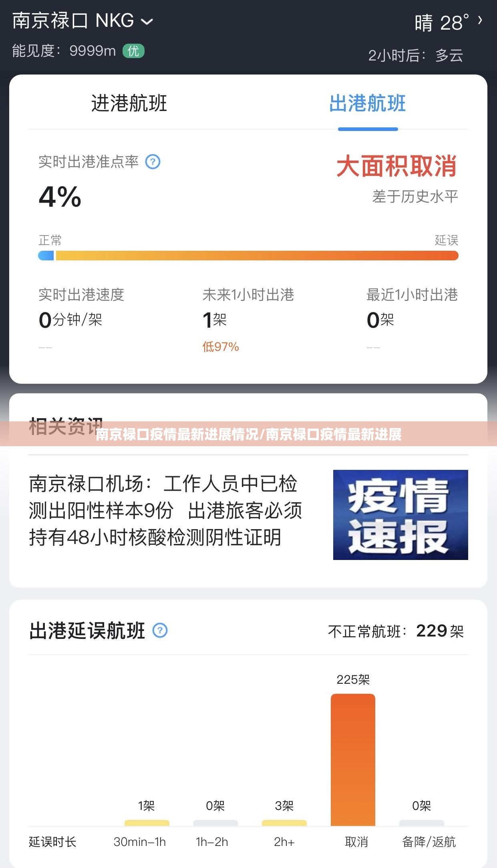Open the 南京禄口机场 news headline

[165, 510]
